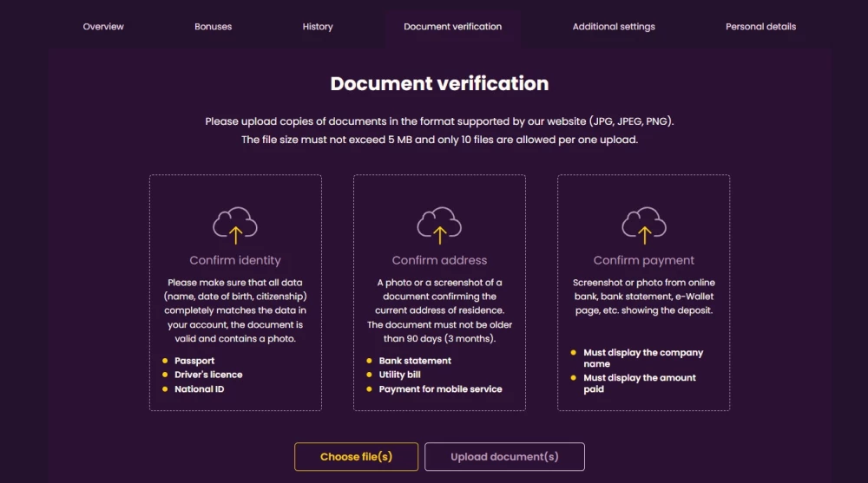Viewport: 868px width, 483px height.
Task: Click the Confirm payment heading text
Action: (644, 260)
